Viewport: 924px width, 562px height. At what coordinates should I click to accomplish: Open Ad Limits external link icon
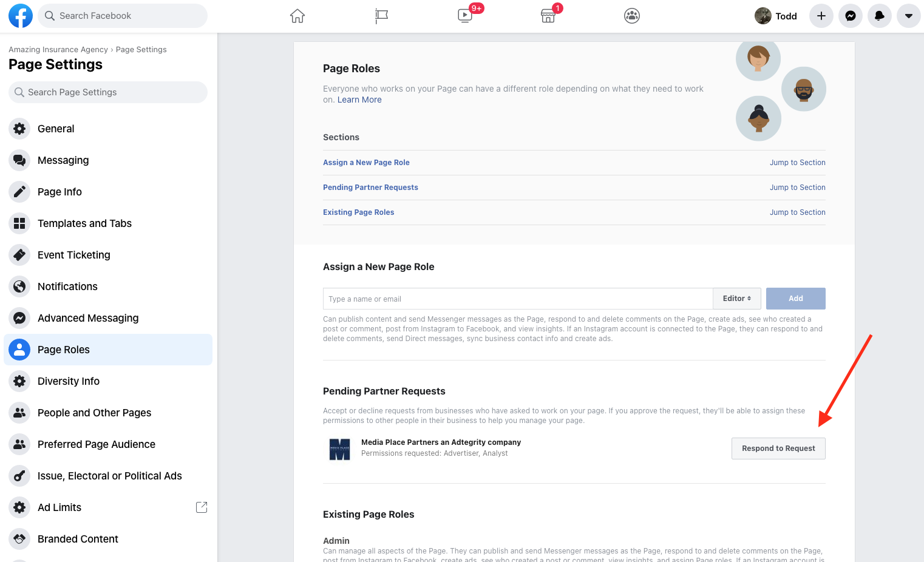[x=202, y=507]
